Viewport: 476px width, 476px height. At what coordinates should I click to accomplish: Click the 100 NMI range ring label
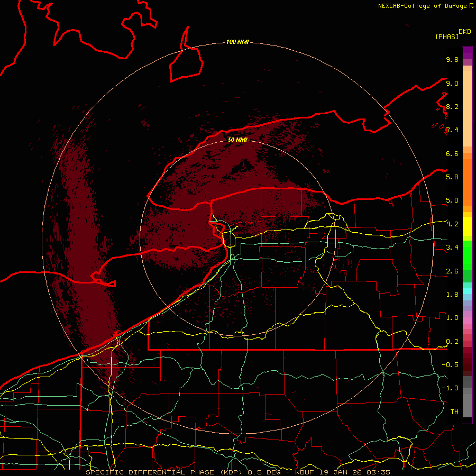(237, 42)
